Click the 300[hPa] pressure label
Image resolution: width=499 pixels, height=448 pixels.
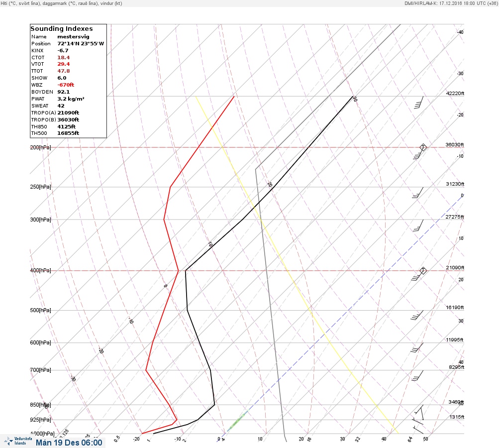coord(40,220)
